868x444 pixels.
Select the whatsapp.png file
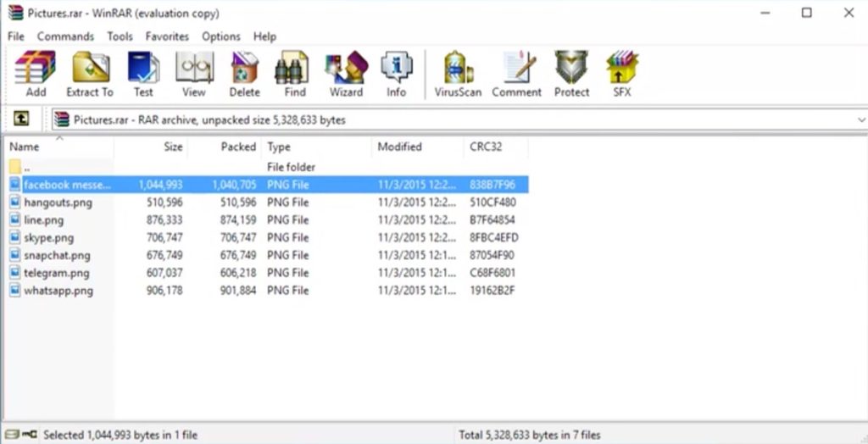coord(58,291)
